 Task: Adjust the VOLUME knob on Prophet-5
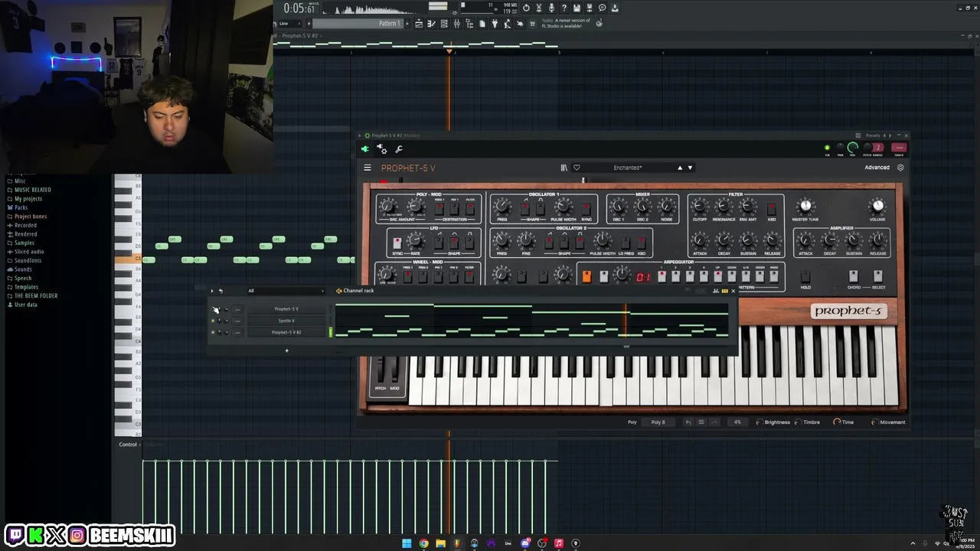point(877,206)
